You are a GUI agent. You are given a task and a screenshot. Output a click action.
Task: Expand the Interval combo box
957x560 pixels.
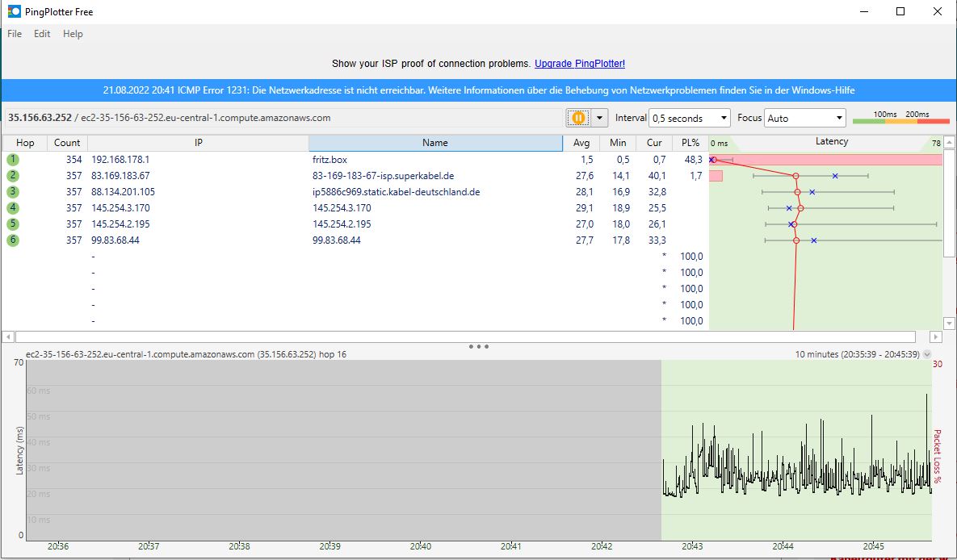pos(690,119)
